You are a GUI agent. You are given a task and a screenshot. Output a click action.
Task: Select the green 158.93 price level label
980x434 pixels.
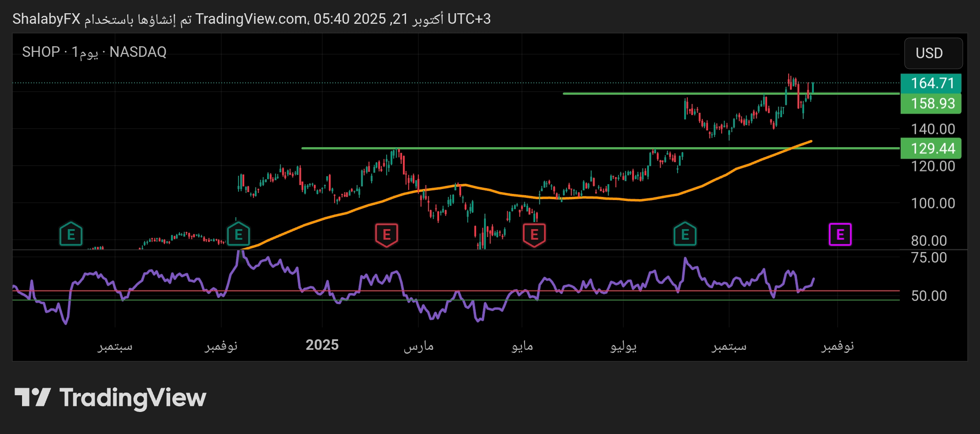click(932, 104)
